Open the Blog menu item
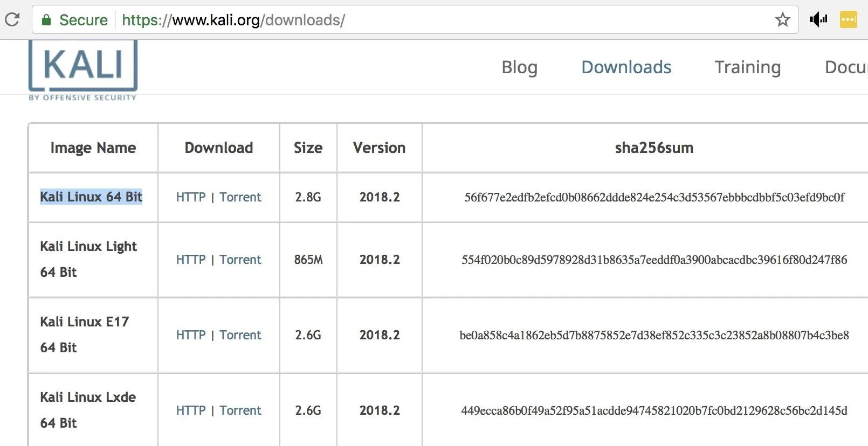This screenshot has width=868, height=446. pos(519,67)
